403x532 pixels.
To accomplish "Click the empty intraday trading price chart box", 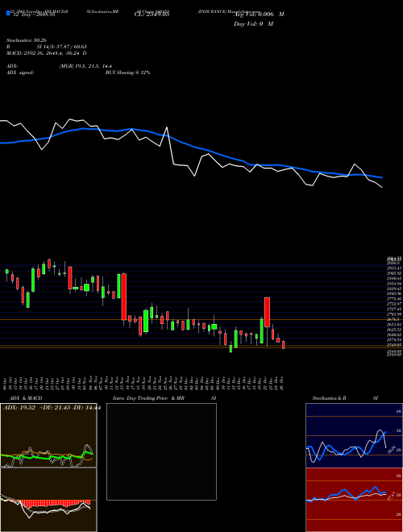I will pos(161,451).
